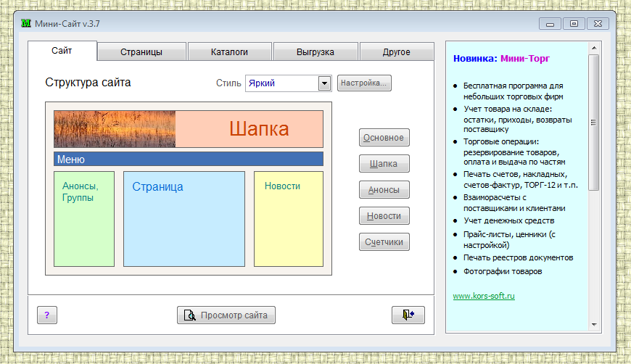Select the green Анонсы, Группы block
This screenshot has width=631, height=364.
coord(84,219)
